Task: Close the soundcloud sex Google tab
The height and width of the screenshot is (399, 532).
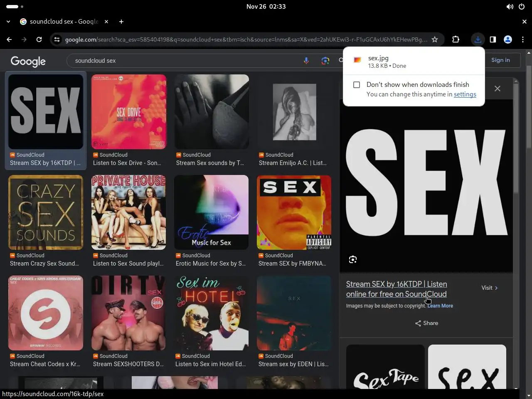Action: click(x=106, y=22)
